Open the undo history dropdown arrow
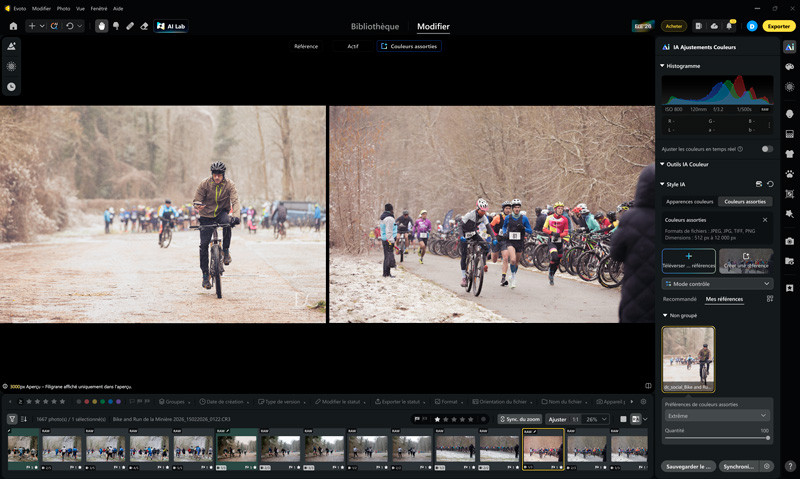Image resolution: width=800 pixels, height=479 pixels. [80, 26]
